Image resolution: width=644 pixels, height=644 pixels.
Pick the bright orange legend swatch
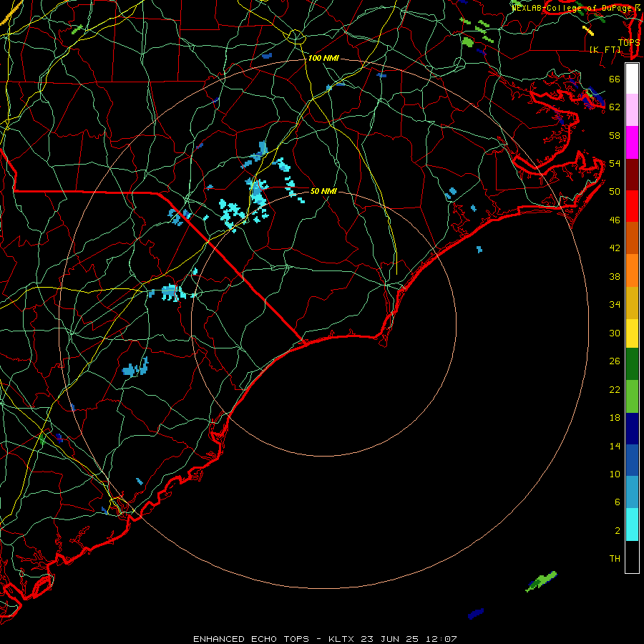click(x=632, y=270)
